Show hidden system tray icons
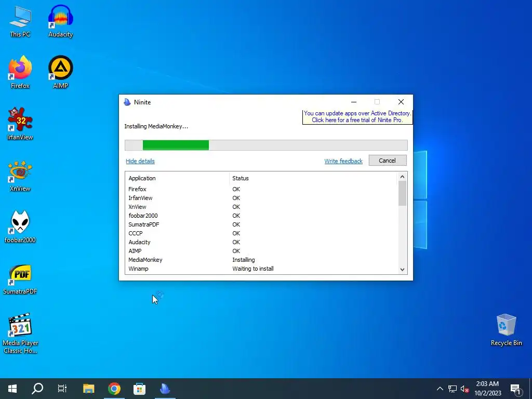The height and width of the screenshot is (399, 532). (440, 389)
